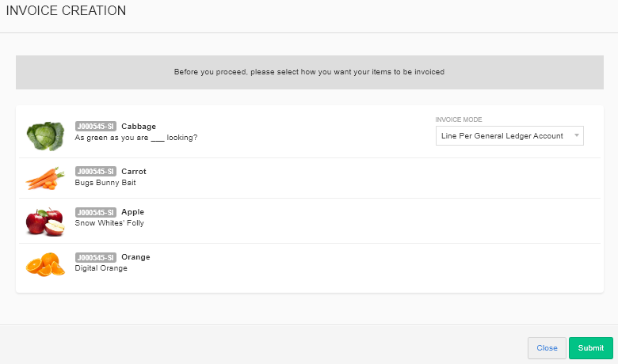618x364 pixels.
Task: Select the Apple item name
Action: (x=132, y=212)
